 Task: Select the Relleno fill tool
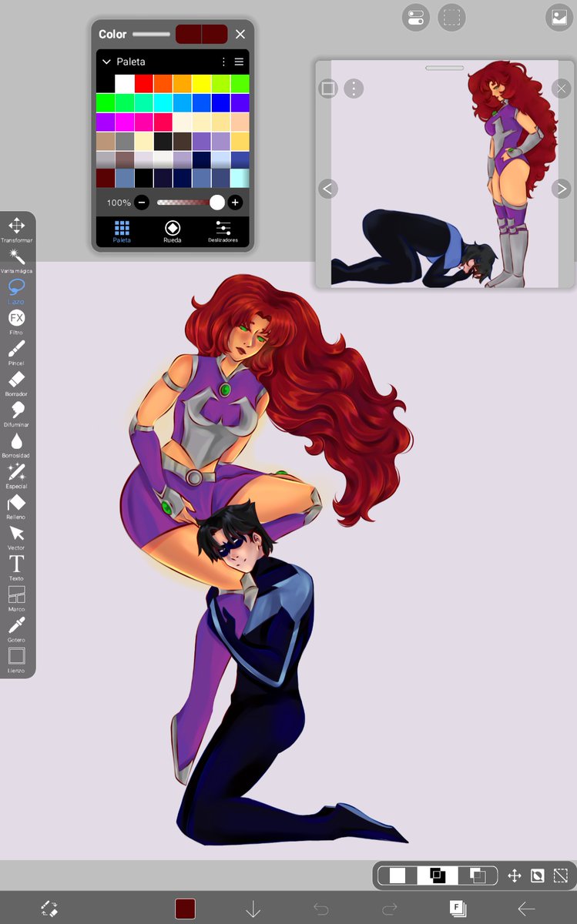[x=16, y=507]
